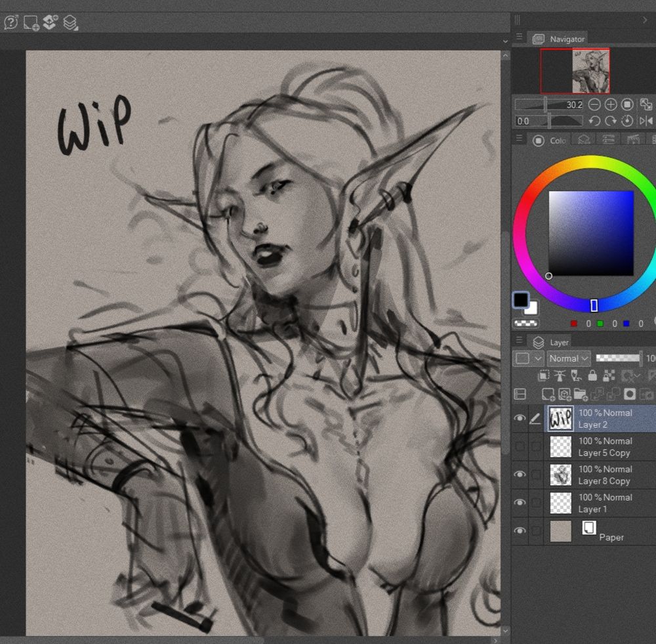Hide the Layer 8 Copy layer
The height and width of the screenshot is (644, 656).
[x=520, y=475]
